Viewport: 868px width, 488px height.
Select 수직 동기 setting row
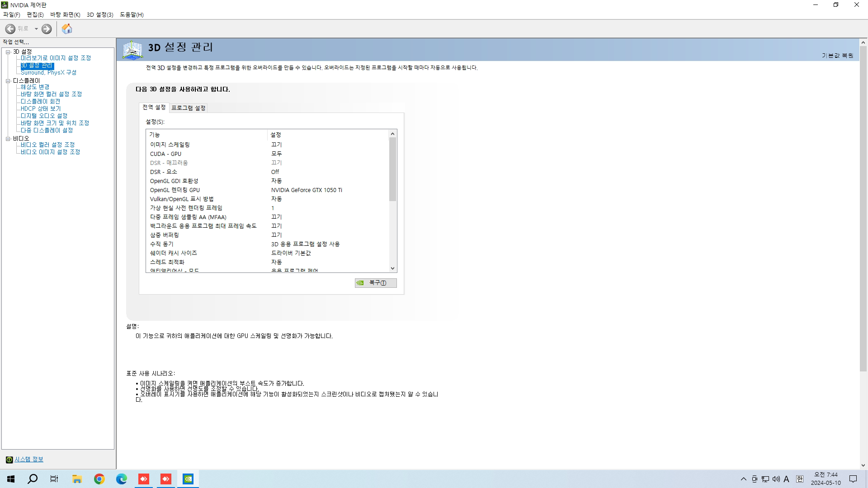point(268,244)
